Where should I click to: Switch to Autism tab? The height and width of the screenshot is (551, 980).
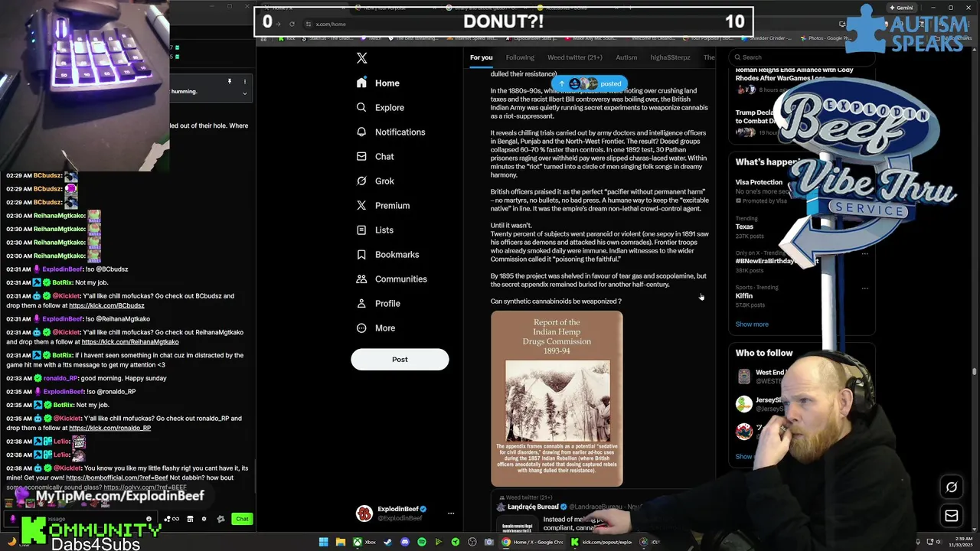(626, 57)
